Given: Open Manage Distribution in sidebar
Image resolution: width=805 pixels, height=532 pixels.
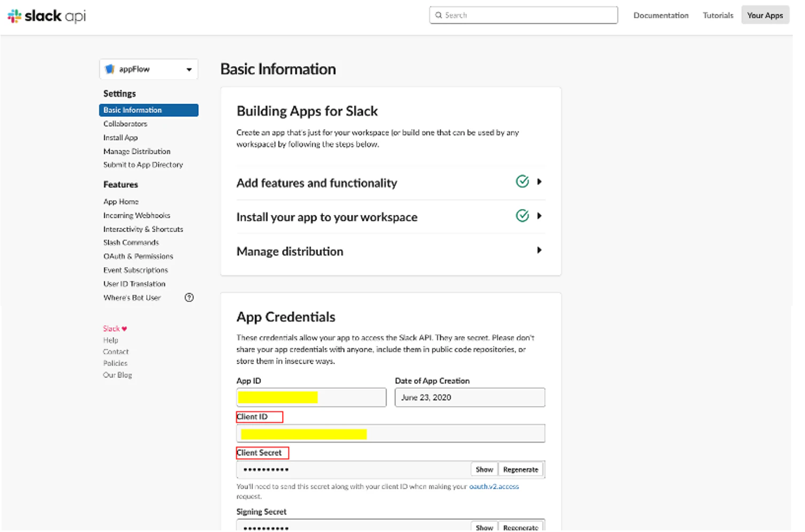Looking at the screenshot, I should pyautogui.click(x=137, y=152).
